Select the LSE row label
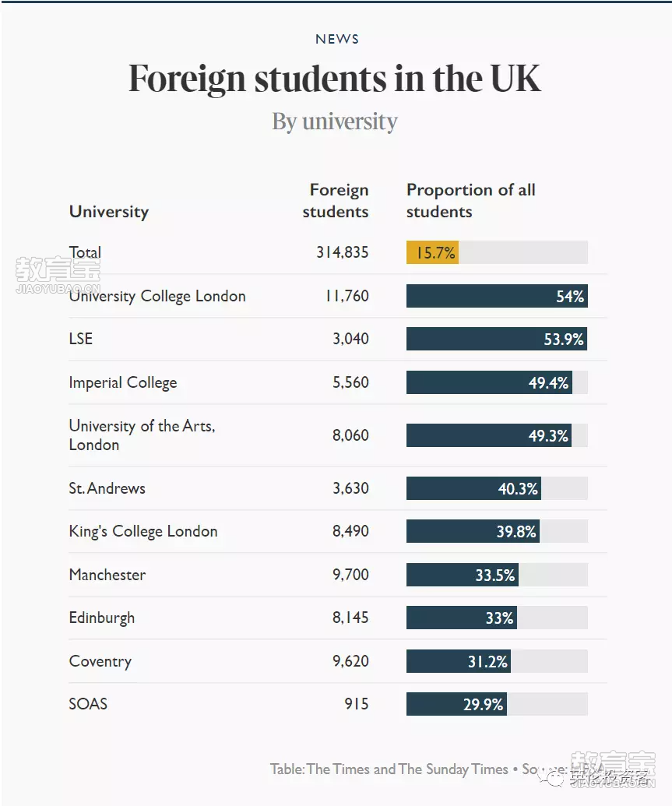The image size is (672, 806). pos(81,339)
